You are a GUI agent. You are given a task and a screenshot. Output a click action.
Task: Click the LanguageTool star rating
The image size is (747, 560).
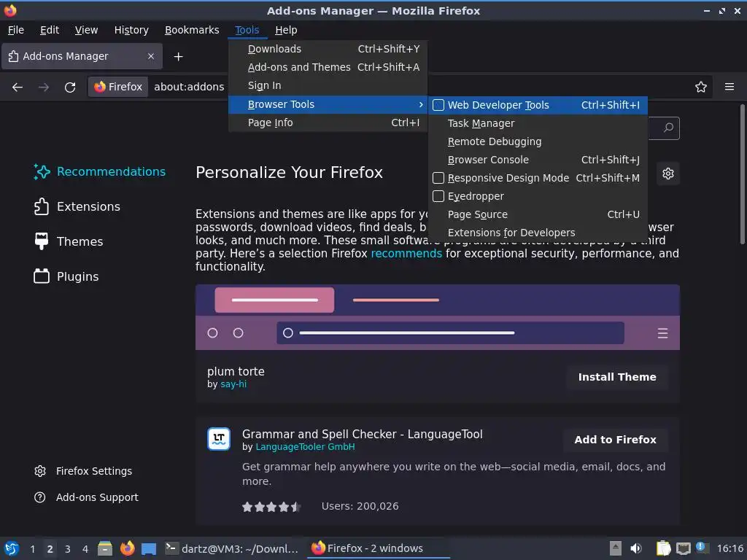pos(271,507)
